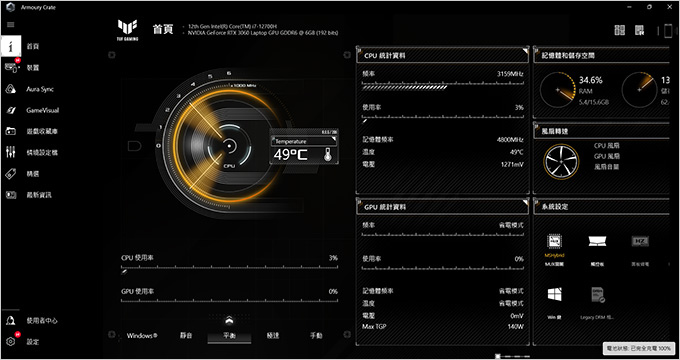Click the GPU 風扇 label

tap(606, 156)
